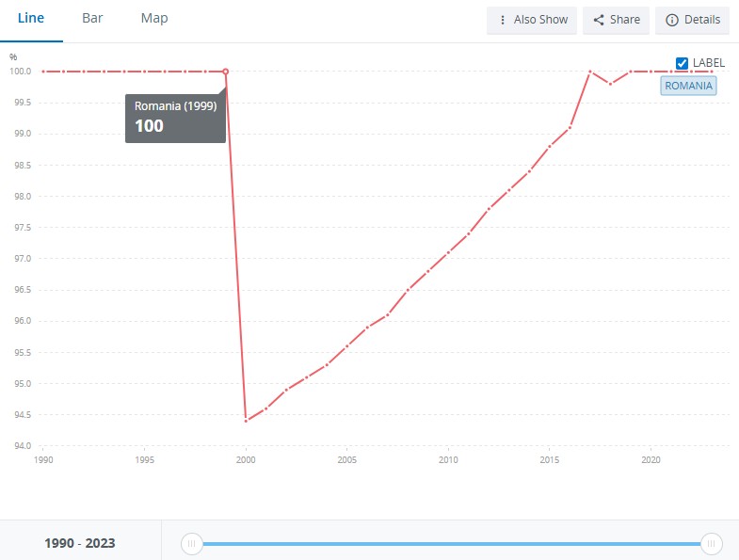Uncheck the LABEL checkbox
The width and height of the screenshot is (739, 560).
pyautogui.click(x=683, y=63)
